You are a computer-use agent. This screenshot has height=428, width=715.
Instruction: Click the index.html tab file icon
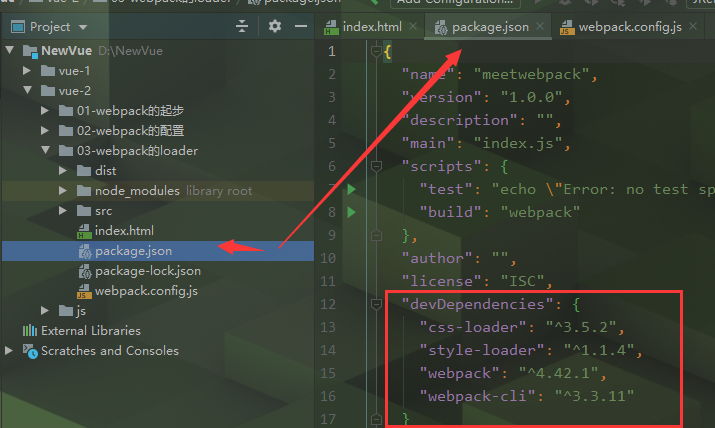(x=331, y=28)
